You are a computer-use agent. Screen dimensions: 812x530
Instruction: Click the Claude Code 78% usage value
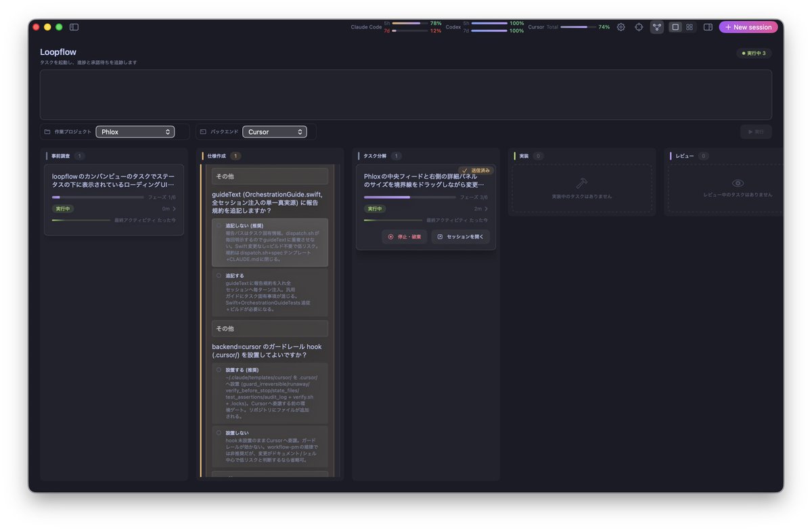point(436,23)
